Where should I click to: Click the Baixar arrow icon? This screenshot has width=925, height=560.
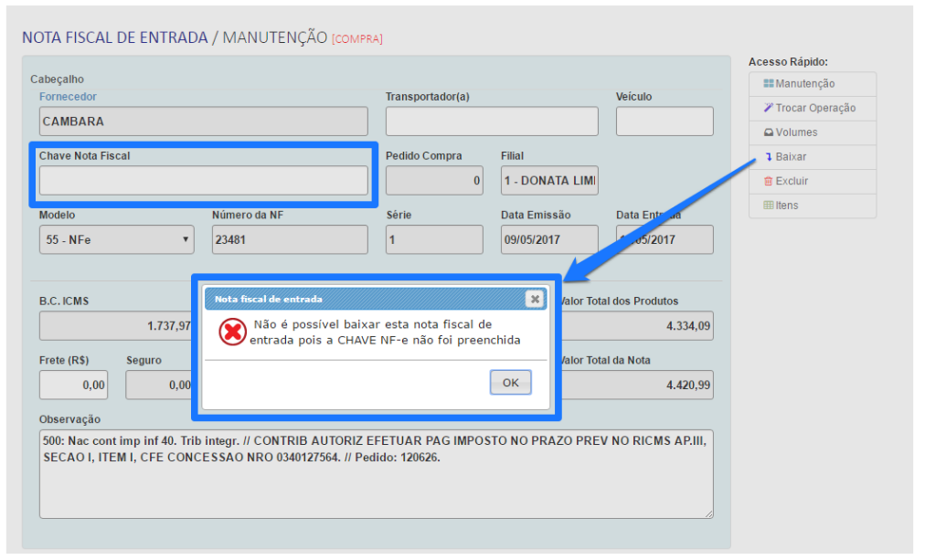point(769,157)
